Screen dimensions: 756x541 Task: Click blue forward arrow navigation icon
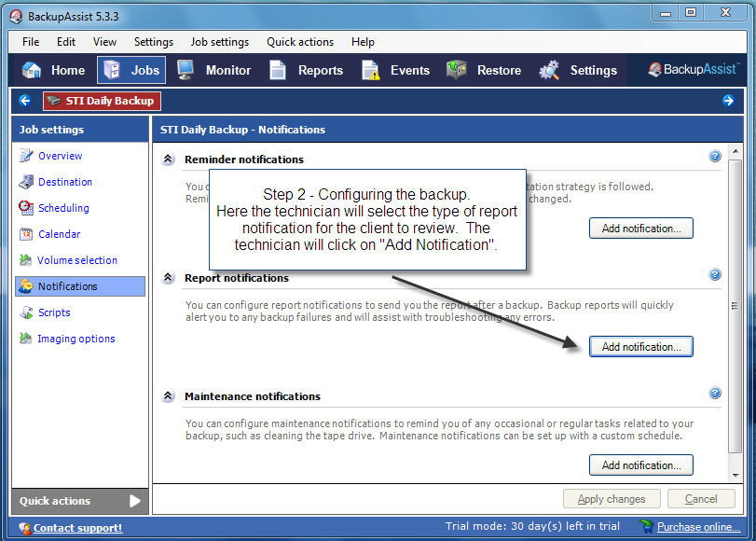pyautogui.click(x=728, y=101)
